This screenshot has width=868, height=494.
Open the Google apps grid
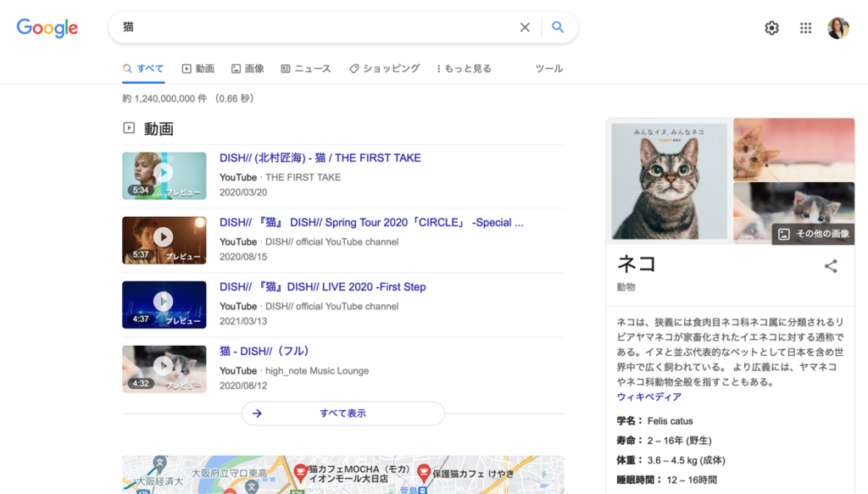805,28
